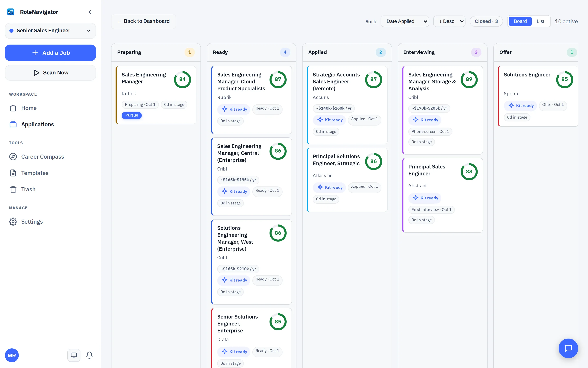Open Settings gear item
Screen dimensions: 588x368
(50, 222)
